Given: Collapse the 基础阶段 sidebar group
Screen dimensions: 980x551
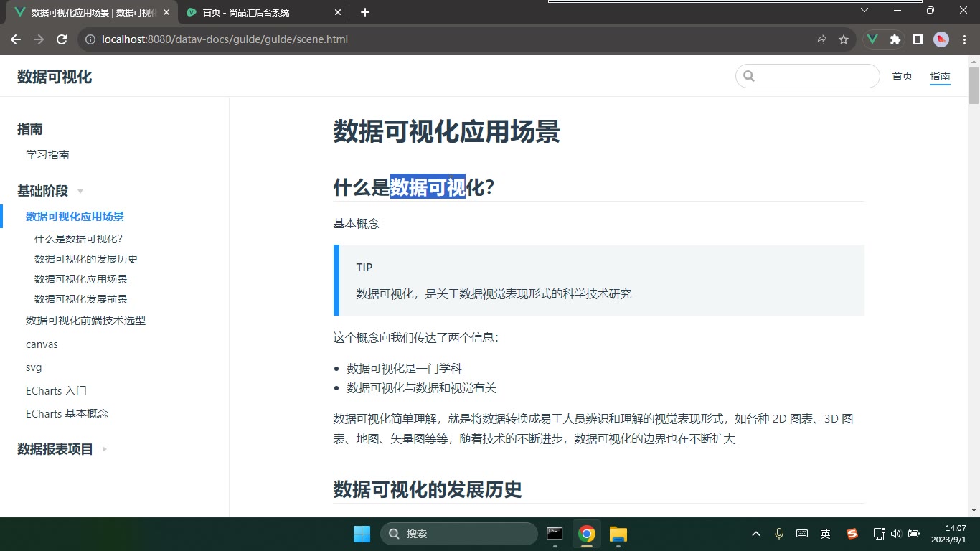Looking at the screenshot, I should [50, 191].
